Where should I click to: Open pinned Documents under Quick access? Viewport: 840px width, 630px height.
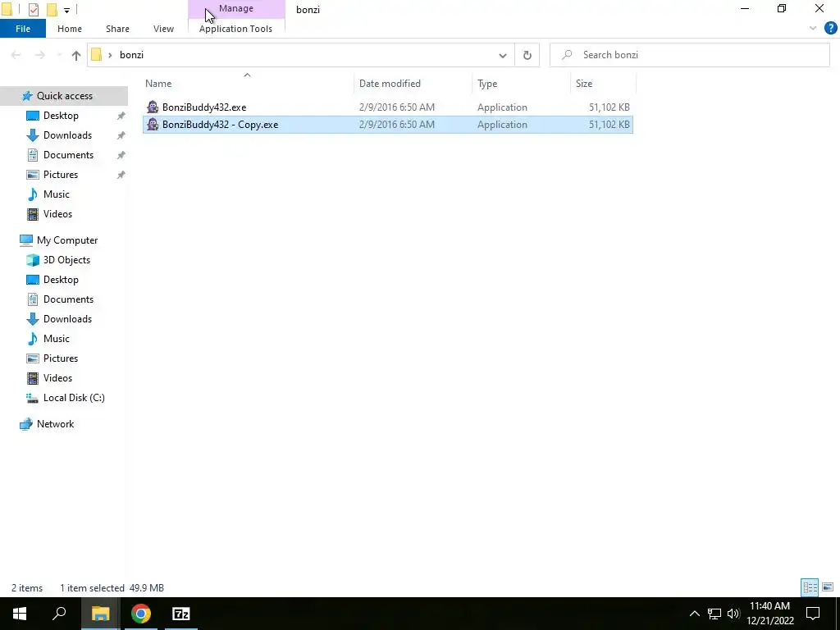pyautogui.click(x=68, y=155)
